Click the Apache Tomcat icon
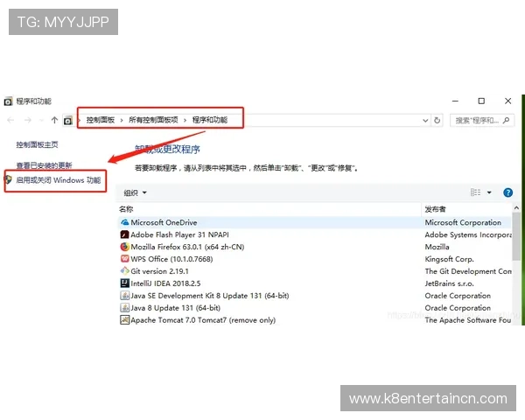 124,320
